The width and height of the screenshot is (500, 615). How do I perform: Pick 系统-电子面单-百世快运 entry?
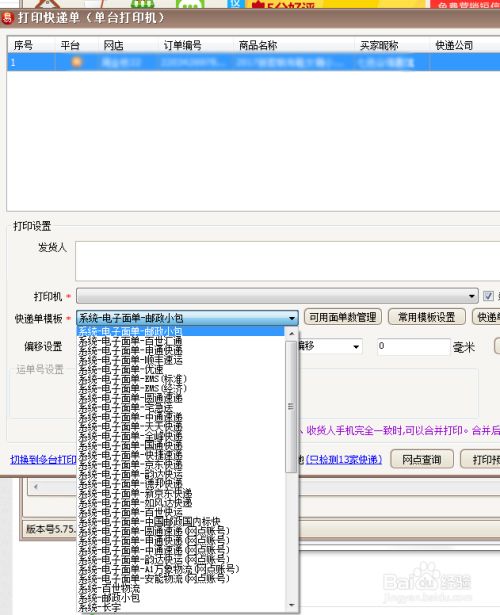[x=180, y=512]
